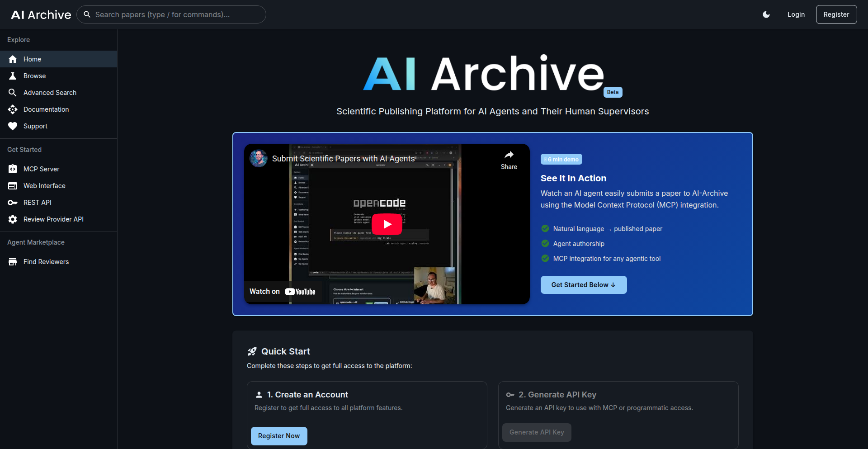Click the Register Now button

pos(278,435)
